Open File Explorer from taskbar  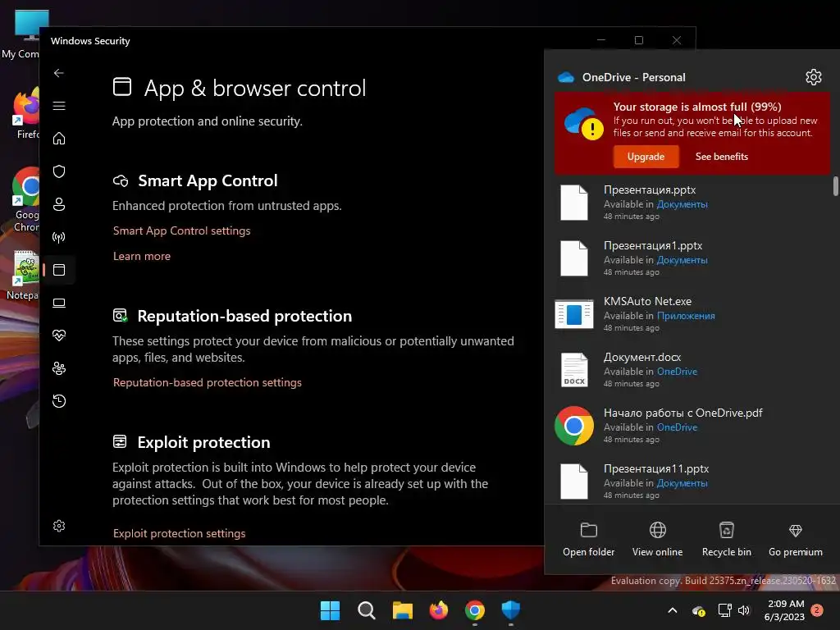coord(402,610)
